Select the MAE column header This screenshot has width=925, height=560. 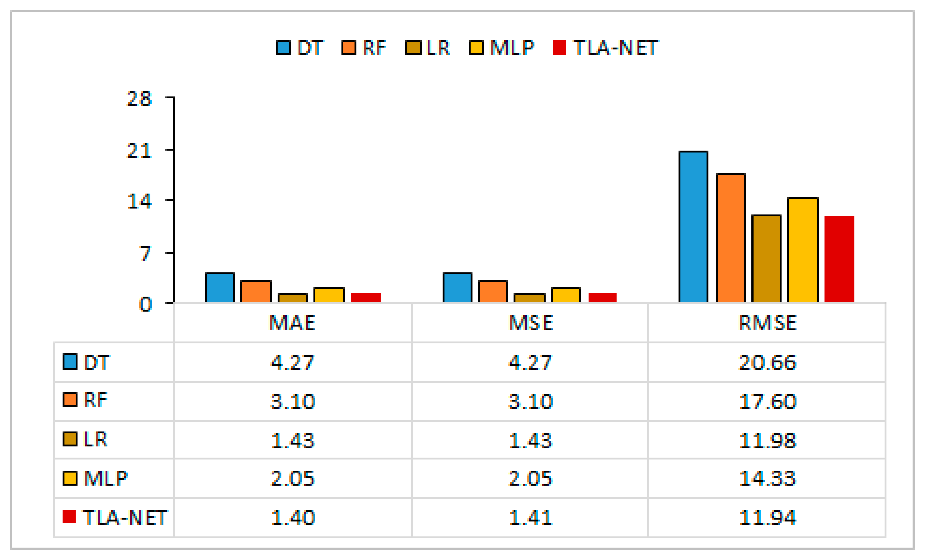tap(293, 323)
